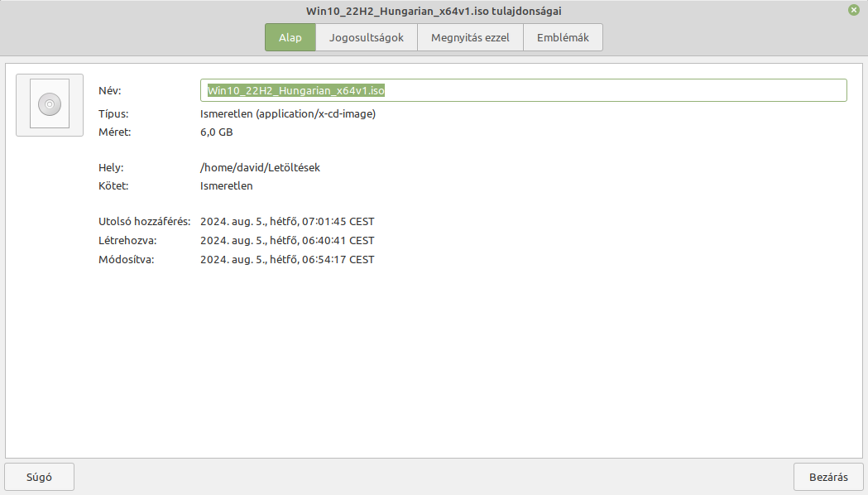Screen dimensions: 868x495
Task: Click the 'Méret:' label
Action: pos(114,132)
